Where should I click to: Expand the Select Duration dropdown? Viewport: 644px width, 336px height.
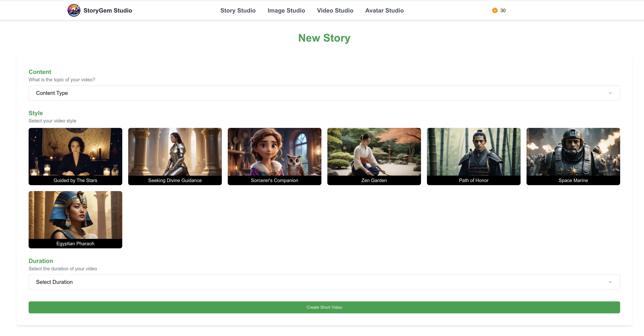324,282
